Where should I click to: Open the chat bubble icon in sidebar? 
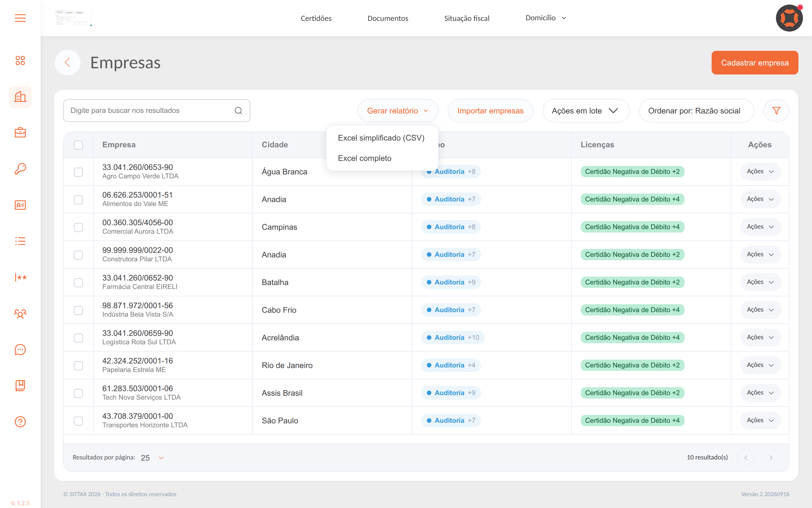[x=20, y=349]
